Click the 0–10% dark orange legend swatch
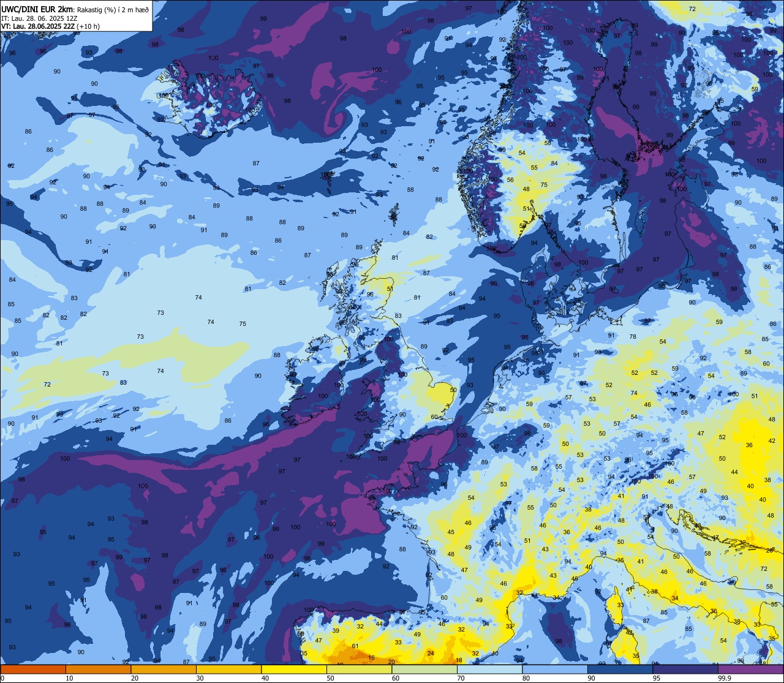The height and width of the screenshot is (683, 784). click(x=33, y=670)
